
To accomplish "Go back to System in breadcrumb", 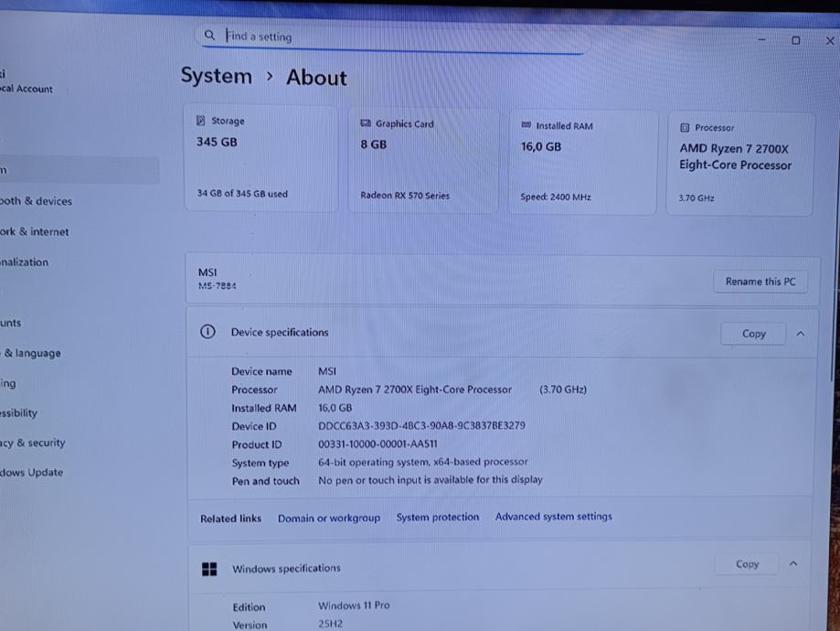I will (216, 76).
